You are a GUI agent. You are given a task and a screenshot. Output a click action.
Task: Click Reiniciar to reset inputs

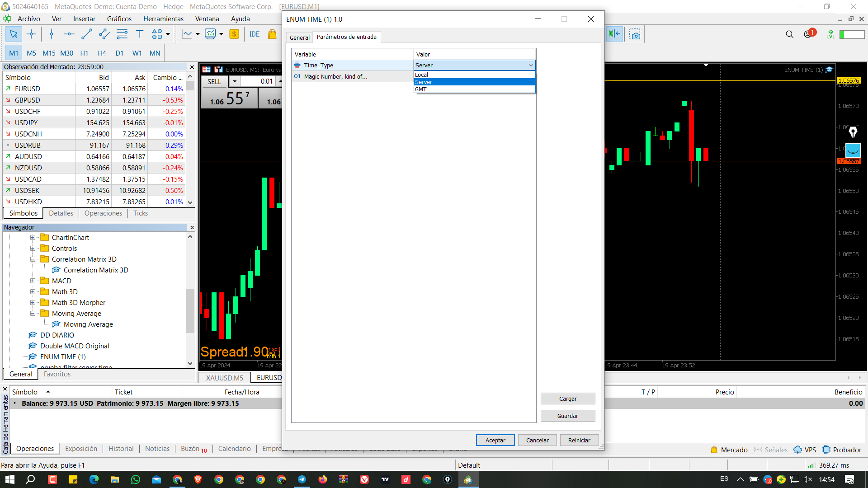[579, 440]
